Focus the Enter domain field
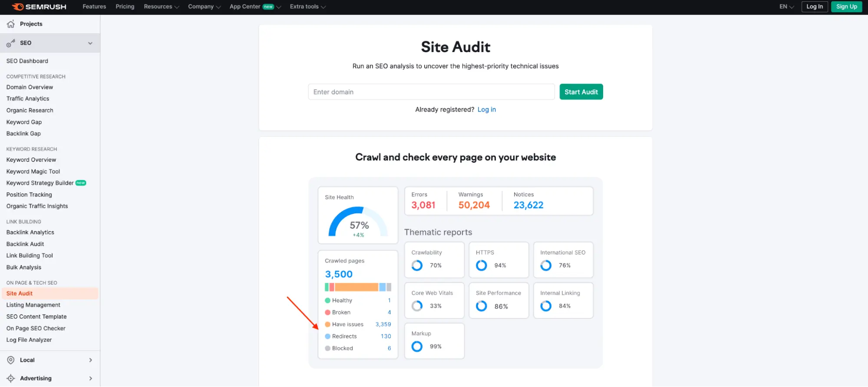This screenshot has width=868, height=387. point(431,92)
